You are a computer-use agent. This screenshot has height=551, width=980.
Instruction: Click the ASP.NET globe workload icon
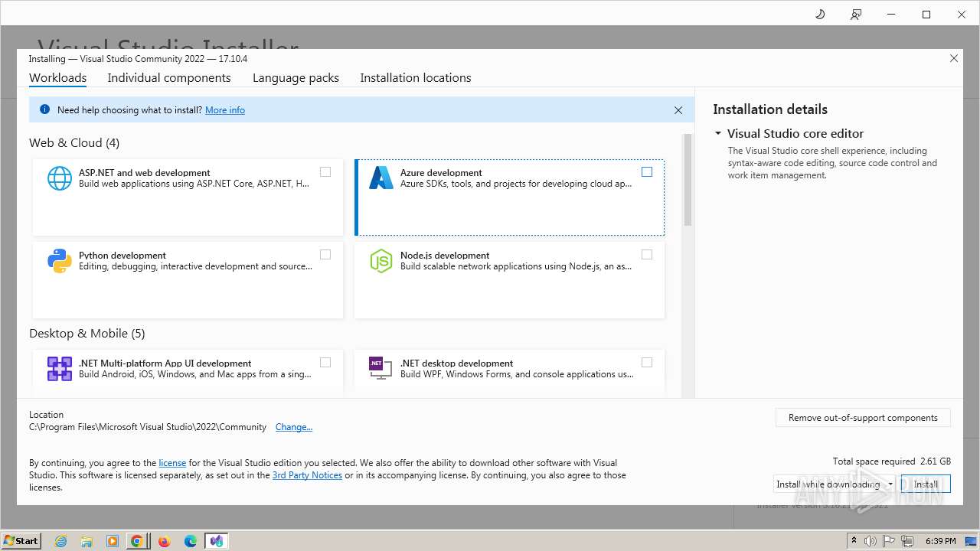tap(60, 178)
